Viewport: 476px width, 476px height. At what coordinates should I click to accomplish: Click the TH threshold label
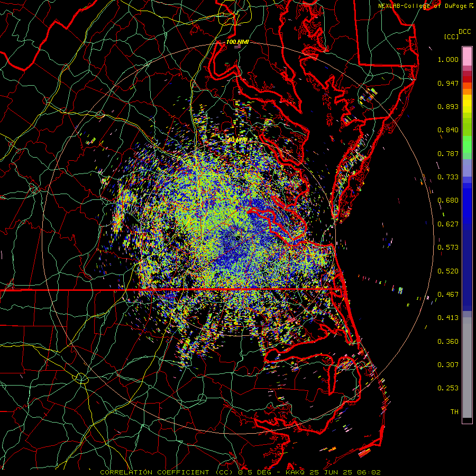(x=454, y=412)
